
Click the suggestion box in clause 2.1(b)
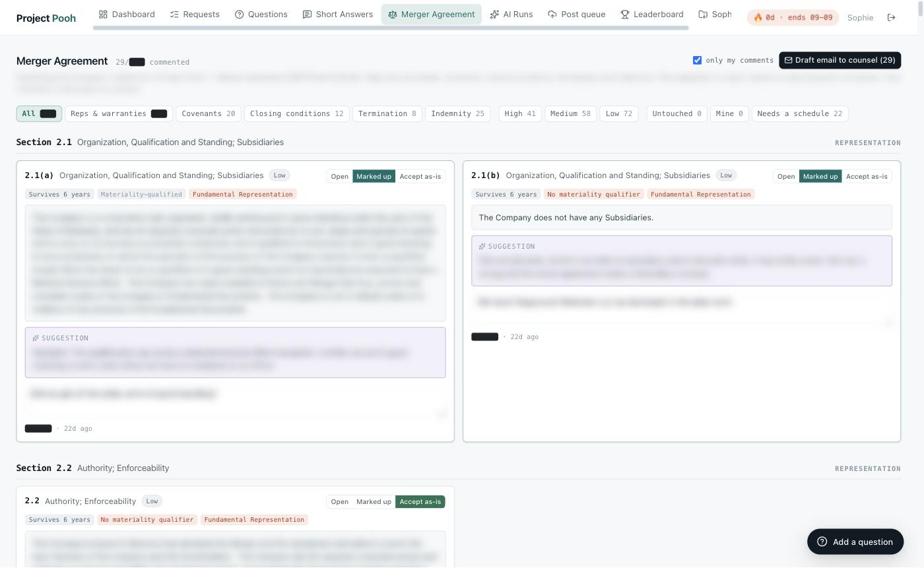coord(681,261)
